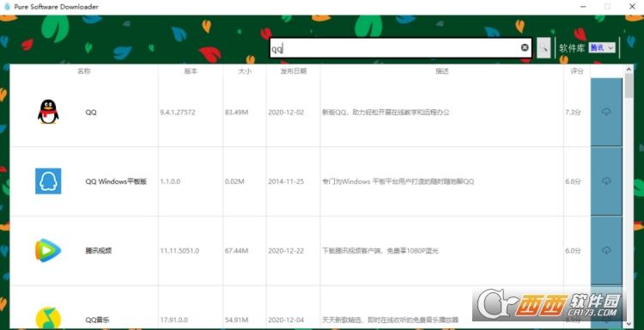Sort by the 发布日期 column header
This screenshot has height=330, width=644.
pyautogui.click(x=294, y=71)
